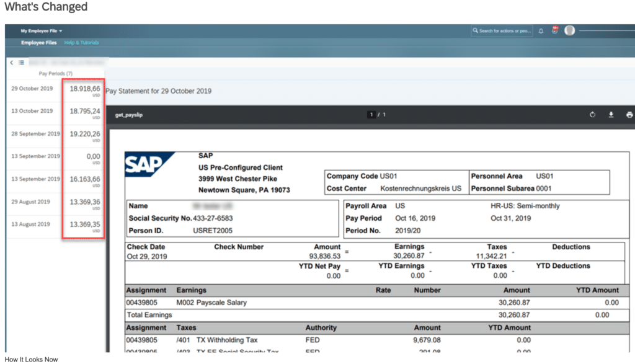Click the How It Looks Now link

click(30, 359)
